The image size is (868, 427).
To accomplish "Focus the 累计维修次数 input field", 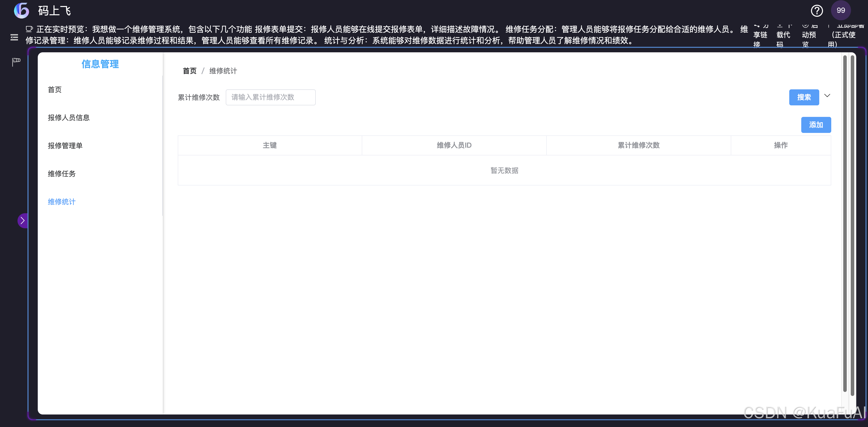I will click(270, 97).
